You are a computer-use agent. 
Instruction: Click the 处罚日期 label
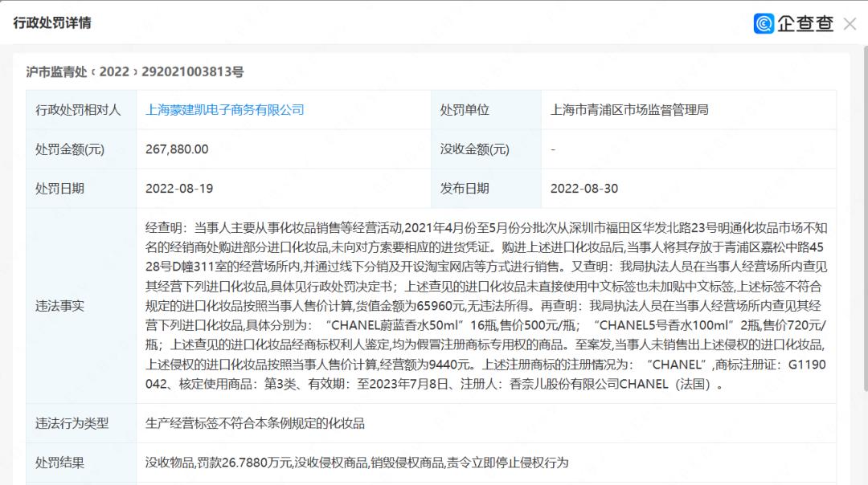[59, 189]
